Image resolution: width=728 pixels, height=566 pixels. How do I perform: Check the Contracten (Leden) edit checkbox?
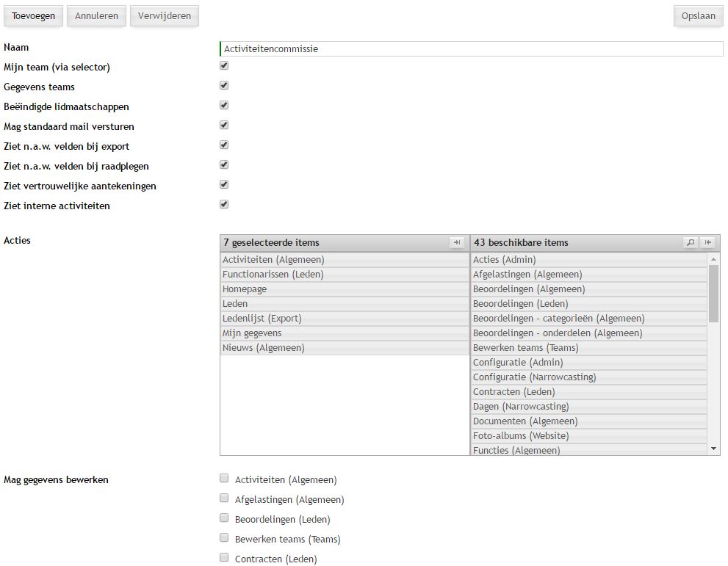(x=224, y=558)
